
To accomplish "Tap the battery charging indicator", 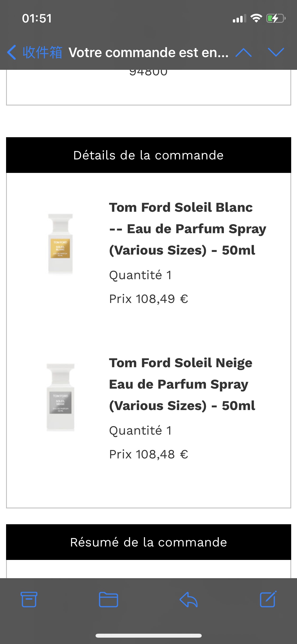I will 276,18.
